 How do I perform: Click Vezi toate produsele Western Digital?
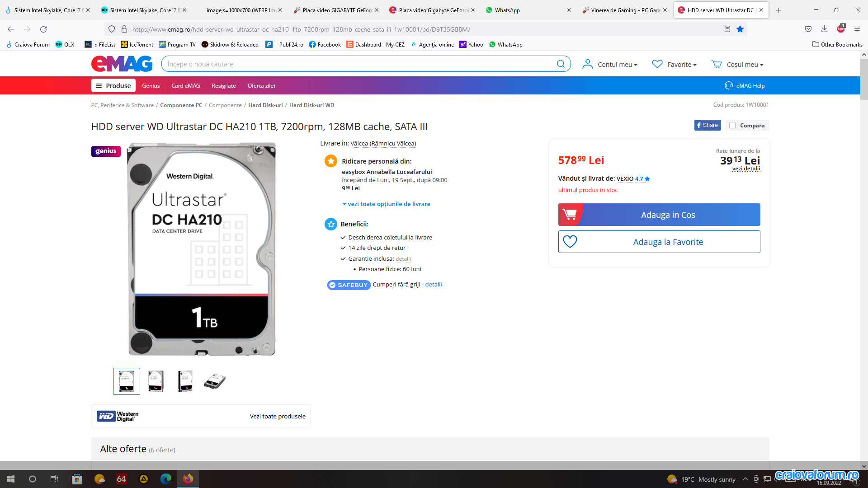[x=278, y=417]
